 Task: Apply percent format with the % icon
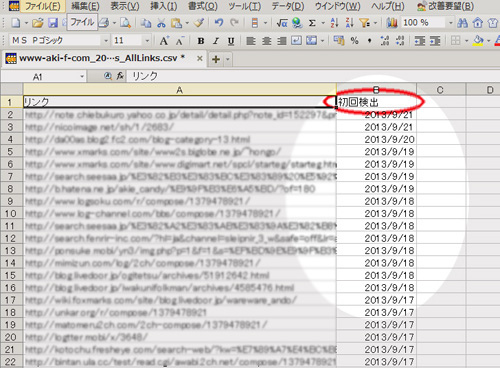tap(354, 41)
